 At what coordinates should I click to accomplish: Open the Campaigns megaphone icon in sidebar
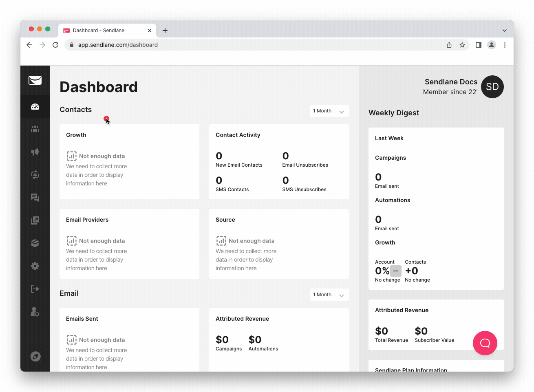pyautogui.click(x=35, y=152)
